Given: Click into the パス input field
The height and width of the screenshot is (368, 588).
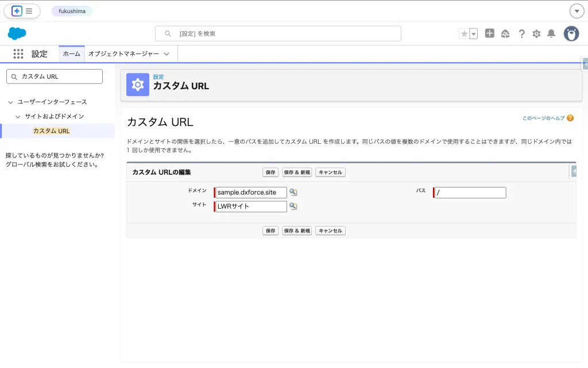Looking at the screenshot, I should click(471, 193).
